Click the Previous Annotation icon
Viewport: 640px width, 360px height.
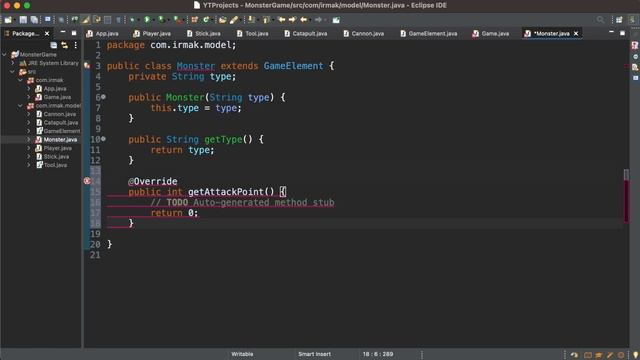(266, 20)
